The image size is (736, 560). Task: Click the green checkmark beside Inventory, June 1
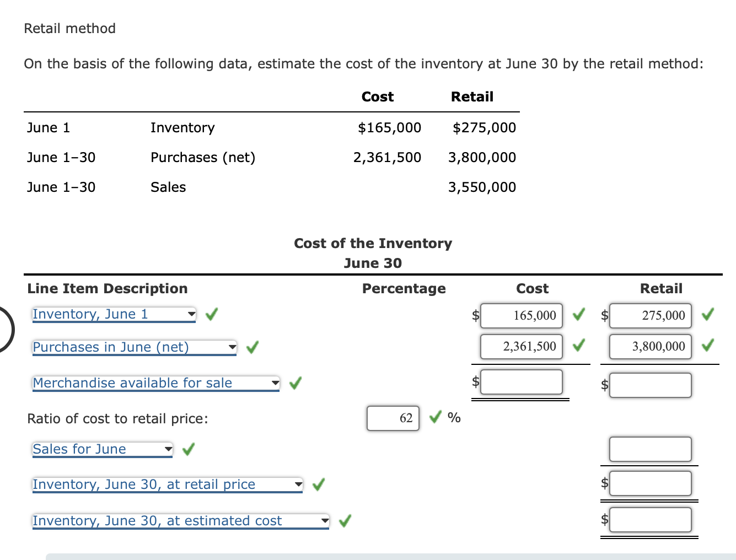(211, 314)
